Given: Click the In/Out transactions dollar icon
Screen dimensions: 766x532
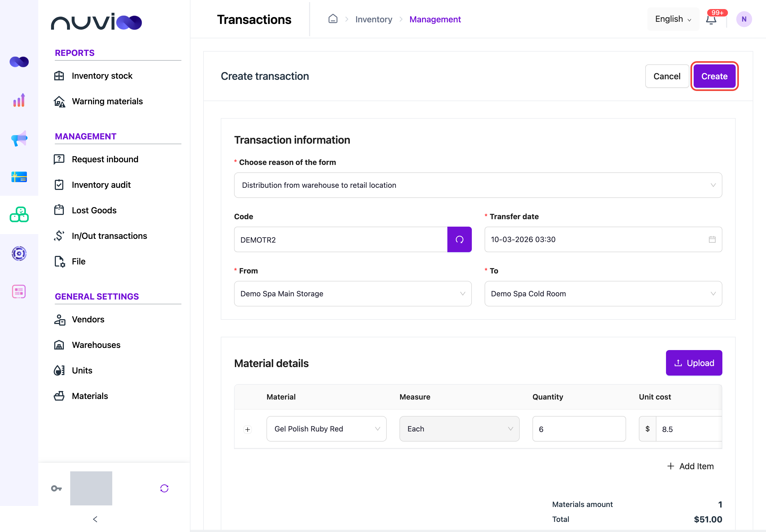Looking at the screenshot, I should (x=59, y=236).
